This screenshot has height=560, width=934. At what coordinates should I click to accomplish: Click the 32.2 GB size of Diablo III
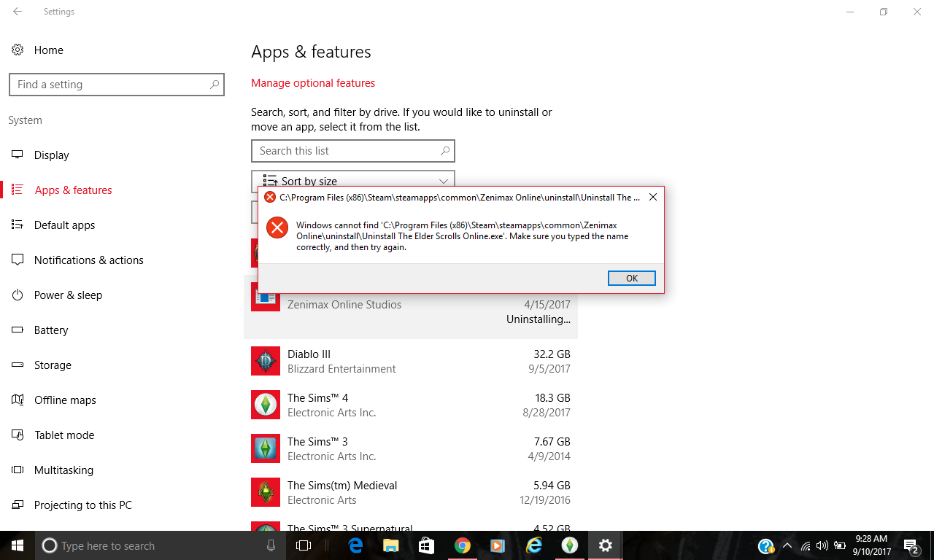pos(552,354)
